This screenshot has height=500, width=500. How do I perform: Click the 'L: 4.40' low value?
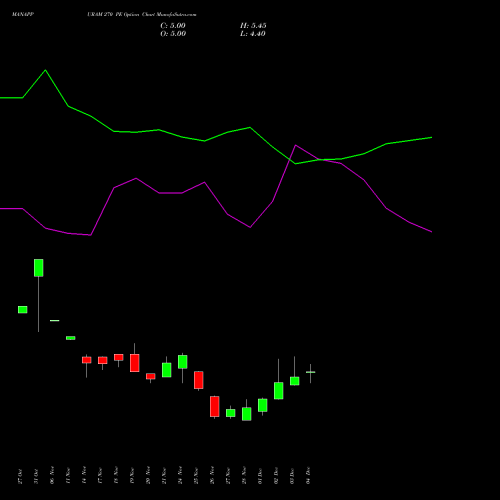(x=253, y=34)
